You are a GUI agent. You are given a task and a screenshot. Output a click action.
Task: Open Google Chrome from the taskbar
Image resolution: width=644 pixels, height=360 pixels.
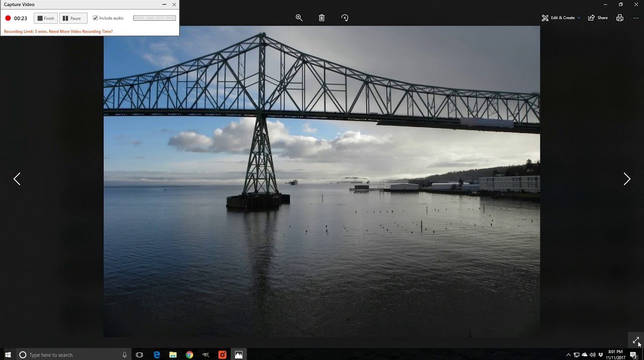pos(189,355)
